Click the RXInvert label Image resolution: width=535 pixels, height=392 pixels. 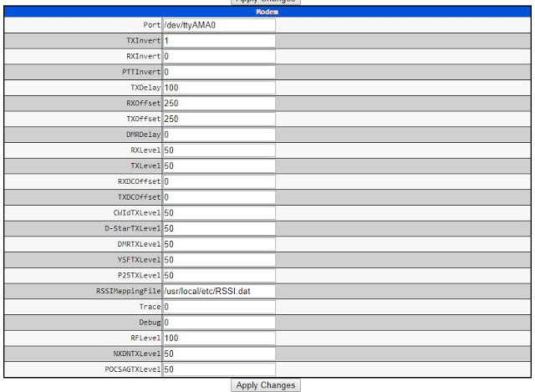(x=143, y=56)
